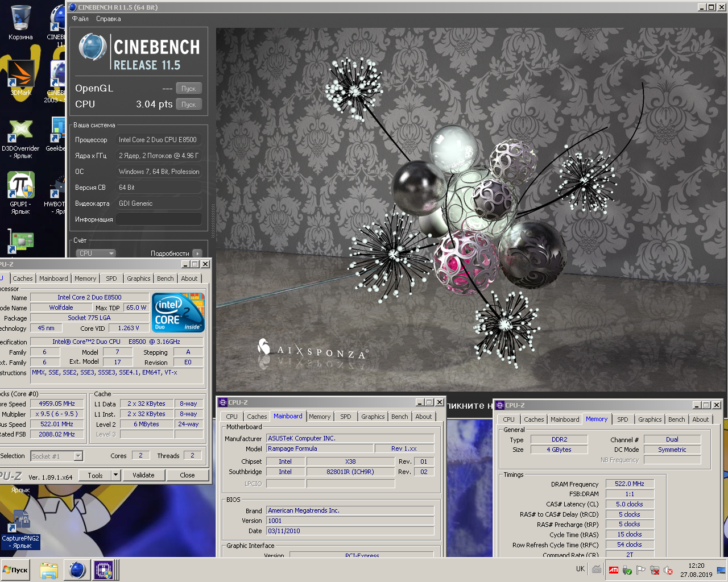This screenshot has width=728, height=582.
Task: Open Graphics tab in the Mainboard CPU-Z window
Action: 373,417
